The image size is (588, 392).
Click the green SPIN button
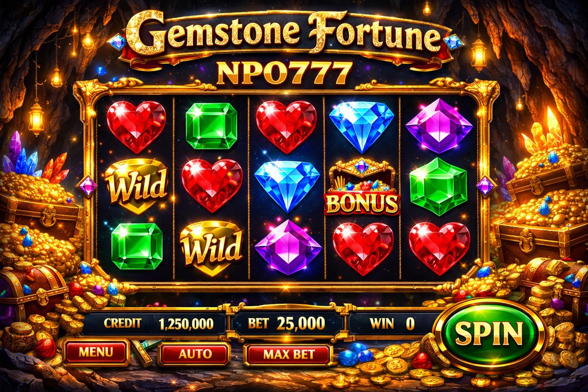click(x=488, y=333)
